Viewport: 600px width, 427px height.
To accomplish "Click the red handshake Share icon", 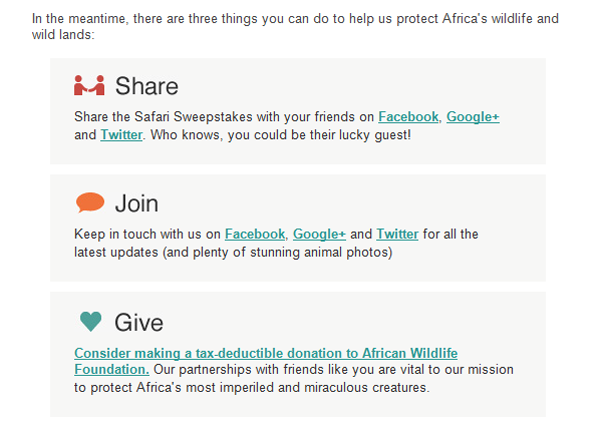I will pos(89,85).
